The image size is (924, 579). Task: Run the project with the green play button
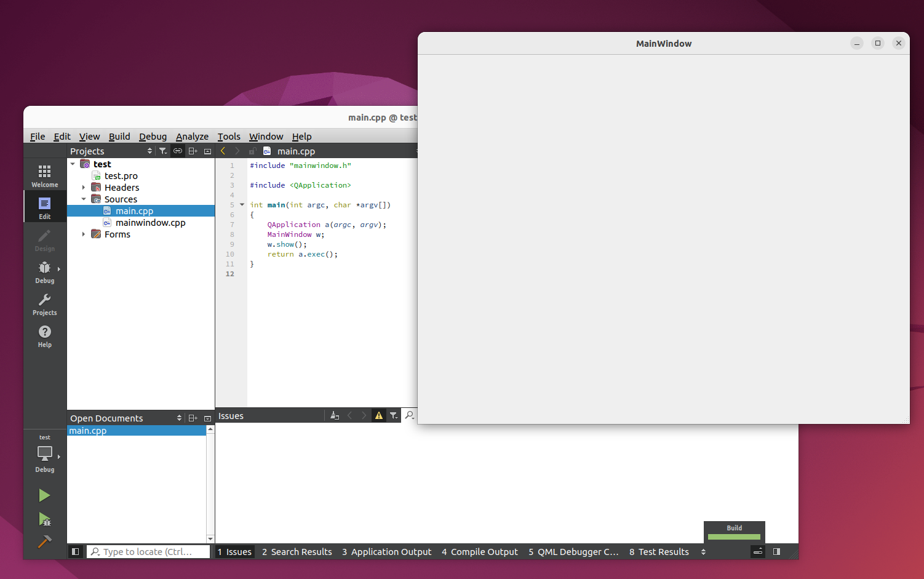[x=44, y=495]
